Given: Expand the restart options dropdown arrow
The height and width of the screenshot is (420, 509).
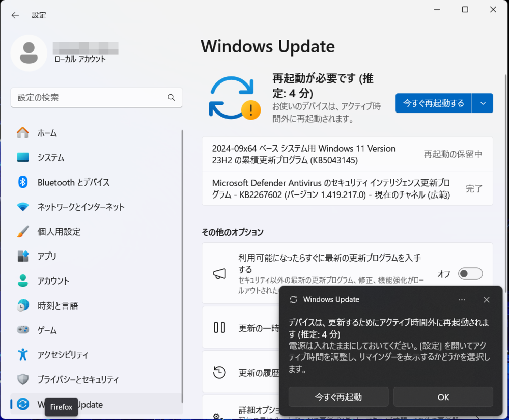Looking at the screenshot, I should pyautogui.click(x=483, y=103).
